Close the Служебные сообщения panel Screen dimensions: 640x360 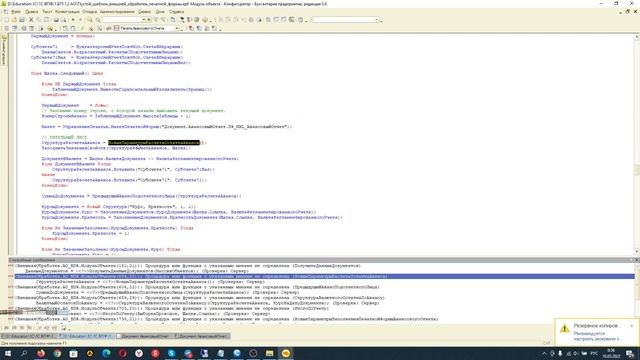tap(636, 260)
